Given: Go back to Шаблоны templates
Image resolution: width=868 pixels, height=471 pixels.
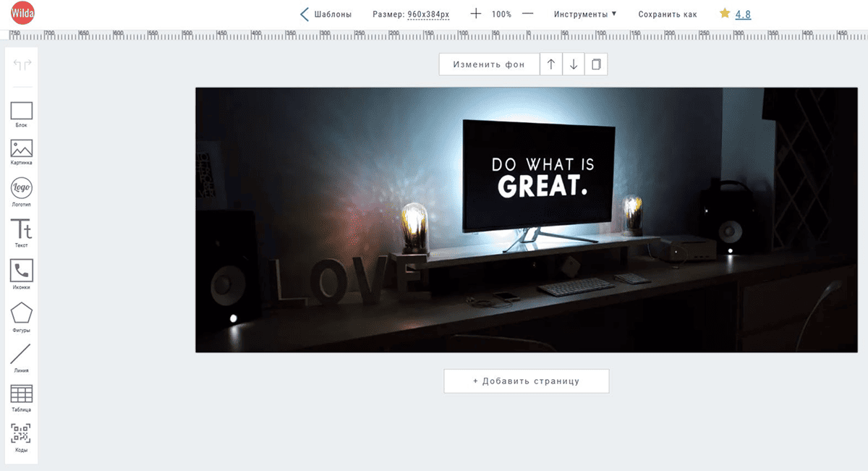Looking at the screenshot, I should [x=325, y=14].
